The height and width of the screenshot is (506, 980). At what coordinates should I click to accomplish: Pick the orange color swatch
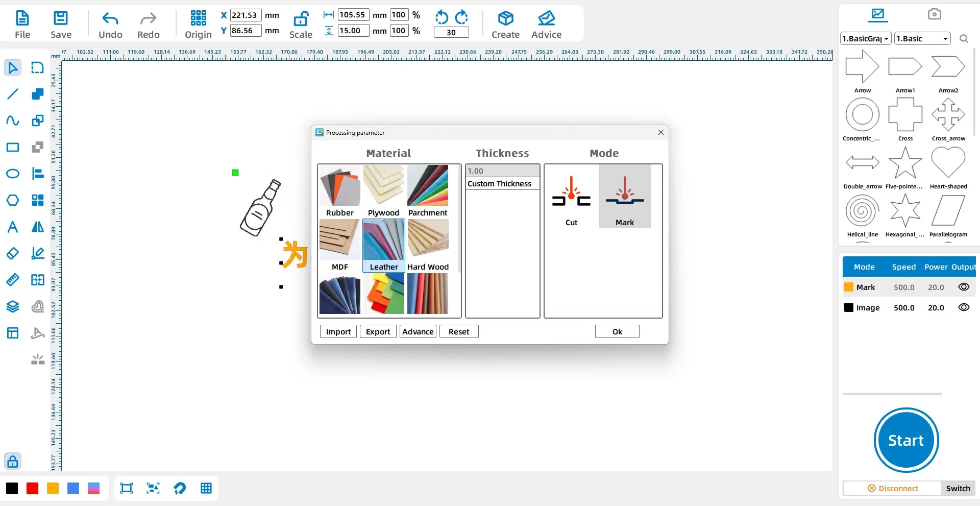(53, 489)
